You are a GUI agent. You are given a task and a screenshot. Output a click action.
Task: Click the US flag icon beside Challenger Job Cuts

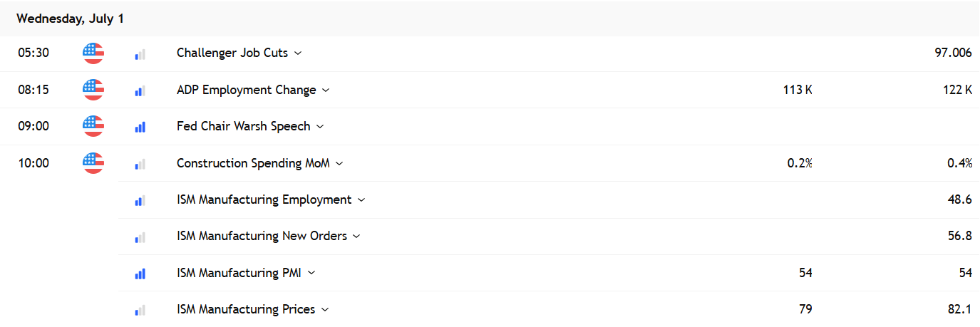(x=93, y=53)
